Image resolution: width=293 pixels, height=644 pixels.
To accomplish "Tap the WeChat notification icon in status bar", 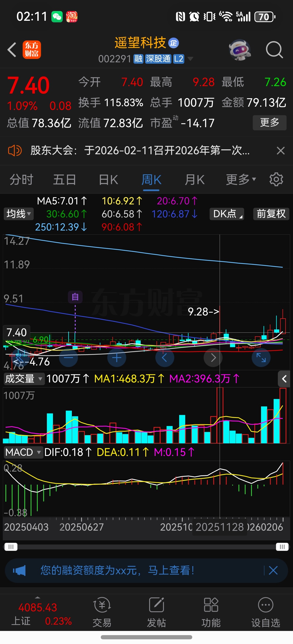I will point(57,17).
